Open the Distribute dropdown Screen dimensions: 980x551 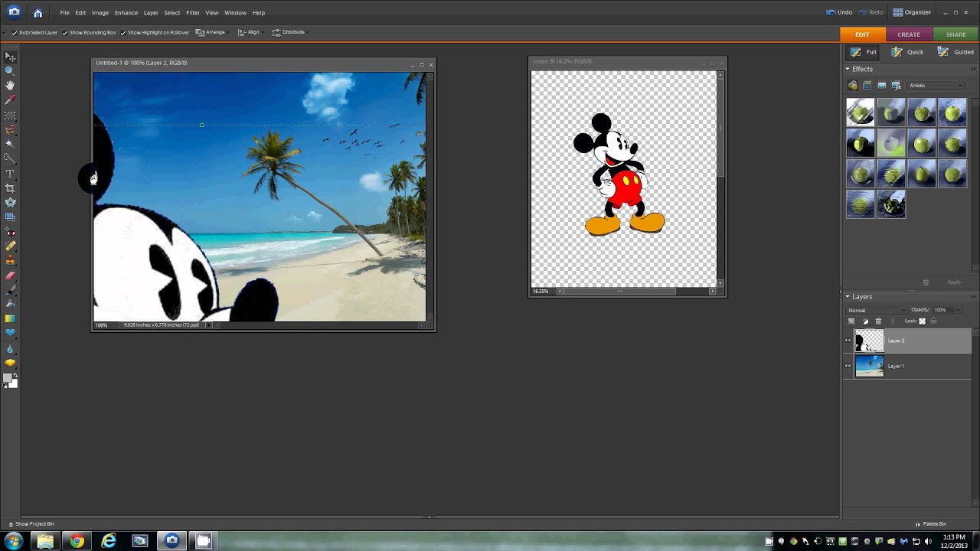click(x=289, y=32)
